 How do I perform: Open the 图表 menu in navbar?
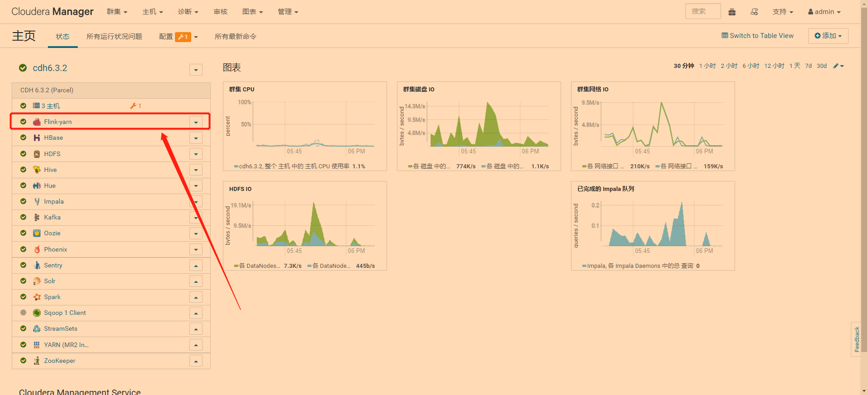coord(253,12)
